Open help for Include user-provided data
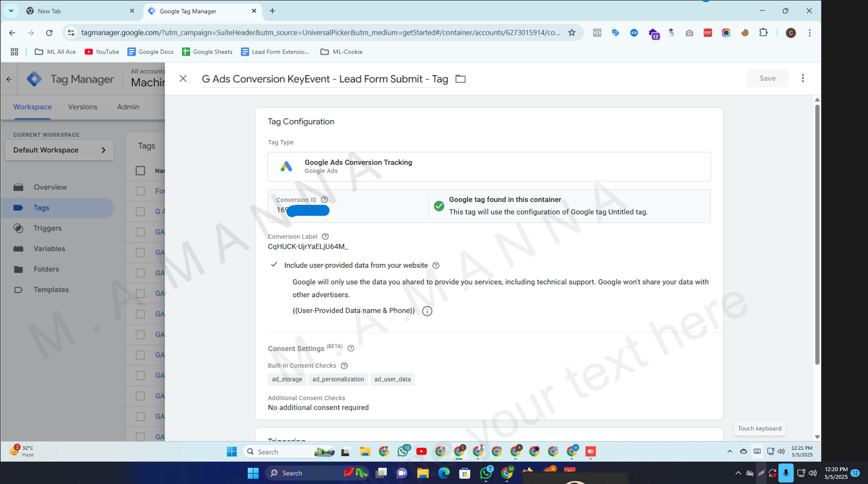 (x=435, y=265)
